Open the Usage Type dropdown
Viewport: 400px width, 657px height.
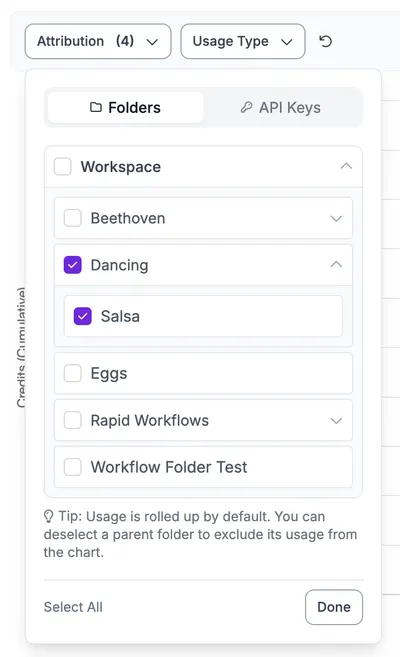243,41
